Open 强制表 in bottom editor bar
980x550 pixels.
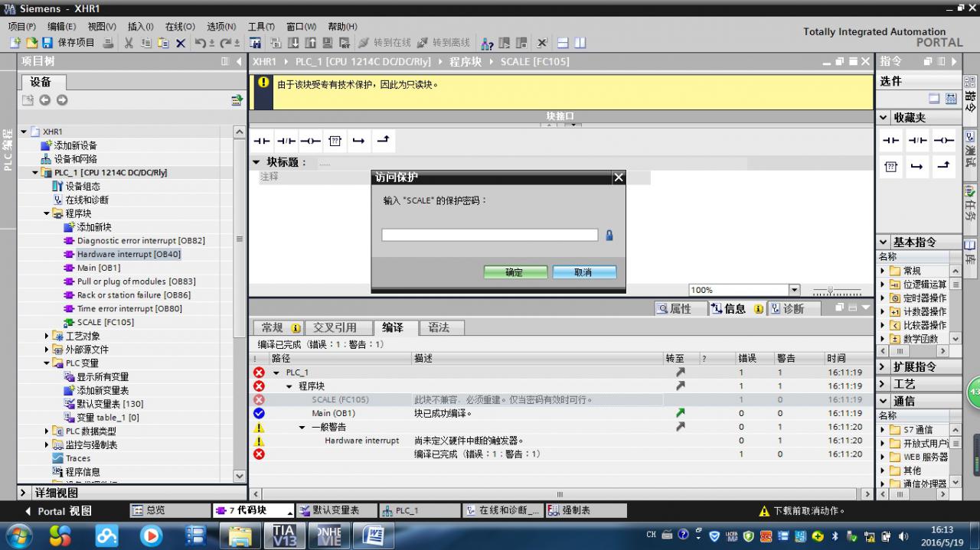pyautogui.click(x=586, y=511)
